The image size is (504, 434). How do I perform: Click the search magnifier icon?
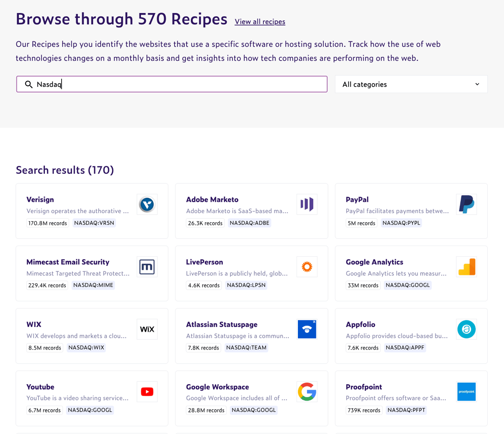click(x=29, y=84)
